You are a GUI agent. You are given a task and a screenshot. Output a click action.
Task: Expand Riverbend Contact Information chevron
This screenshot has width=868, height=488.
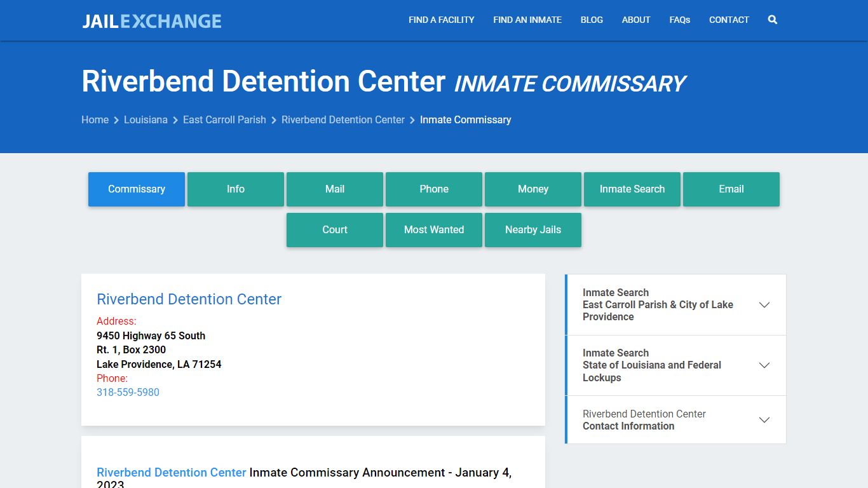coord(764,420)
